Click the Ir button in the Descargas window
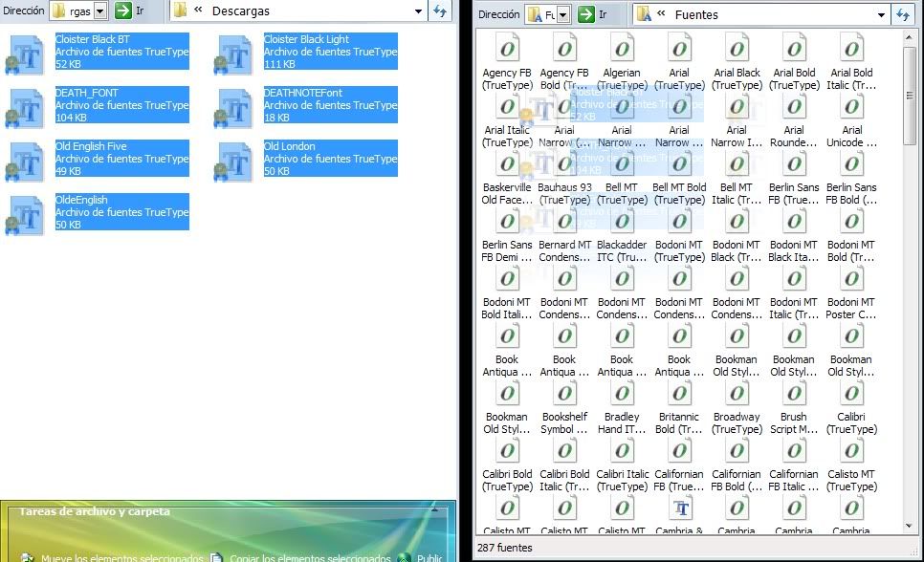Image resolution: width=924 pixels, height=562 pixels. click(130, 11)
